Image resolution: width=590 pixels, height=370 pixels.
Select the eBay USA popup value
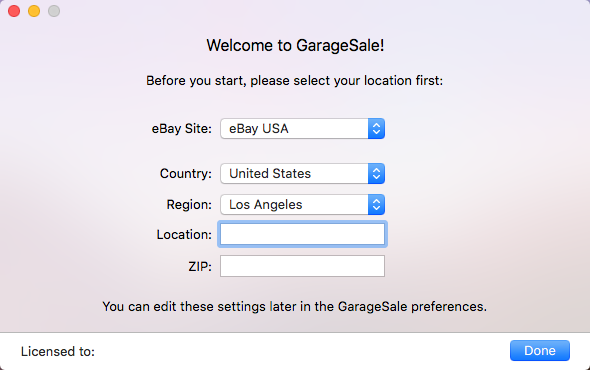(x=259, y=129)
